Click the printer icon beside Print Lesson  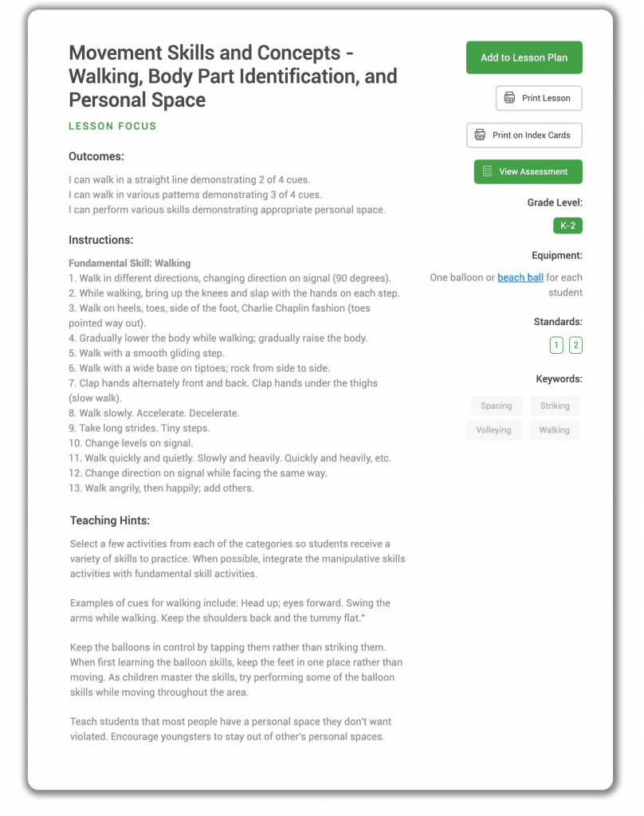pyautogui.click(x=509, y=98)
